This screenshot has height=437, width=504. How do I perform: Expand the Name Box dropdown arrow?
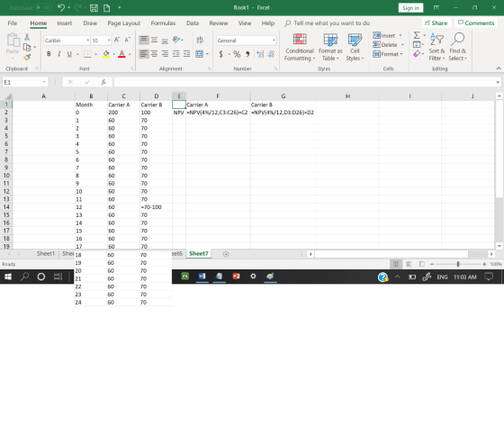(x=44, y=82)
